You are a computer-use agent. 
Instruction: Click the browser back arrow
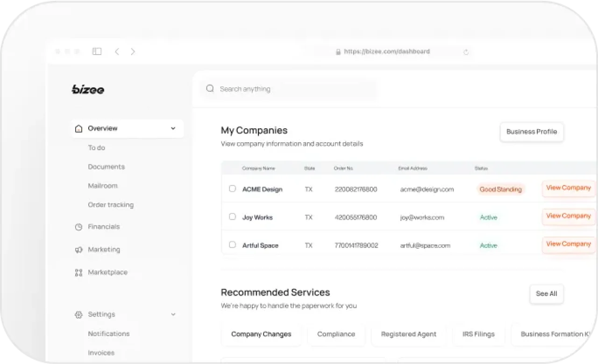pos(117,51)
